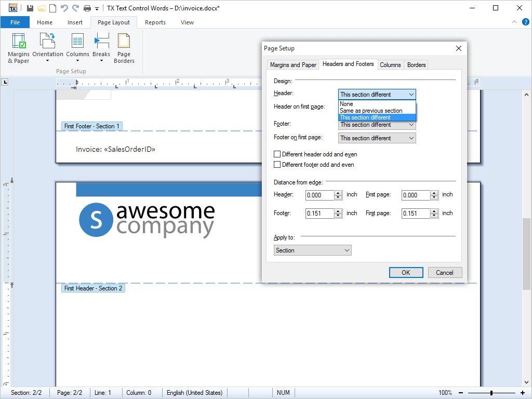Screen dimensions: 532x399
Task: Enable Different footer odd and even
Action: pos(278,165)
